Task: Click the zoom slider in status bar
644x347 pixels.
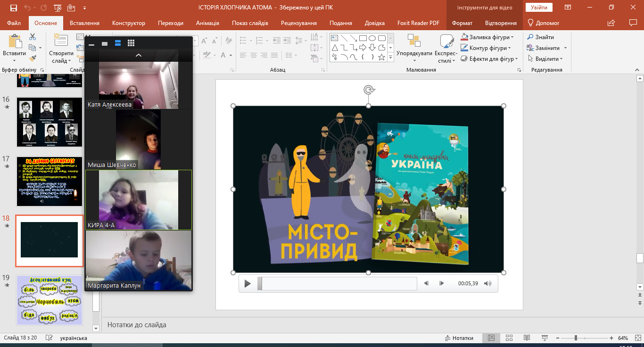Action: pyautogui.click(x=585, y=338)
